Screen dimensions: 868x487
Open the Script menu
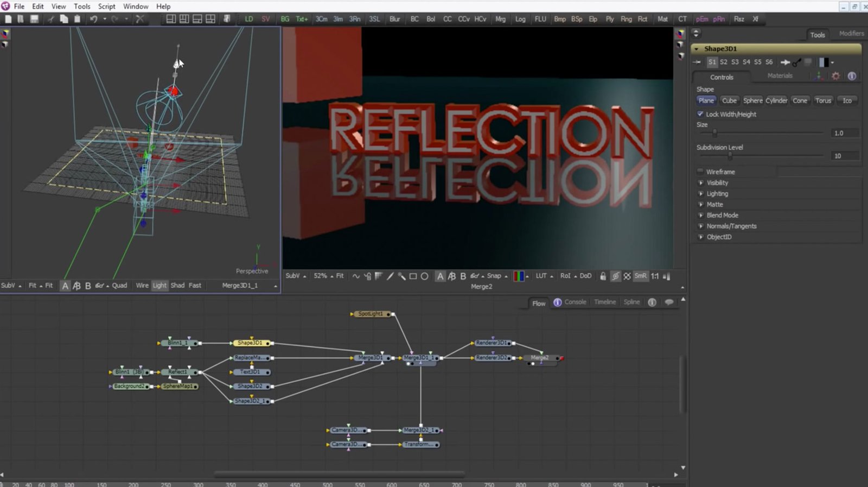(106, 7)
